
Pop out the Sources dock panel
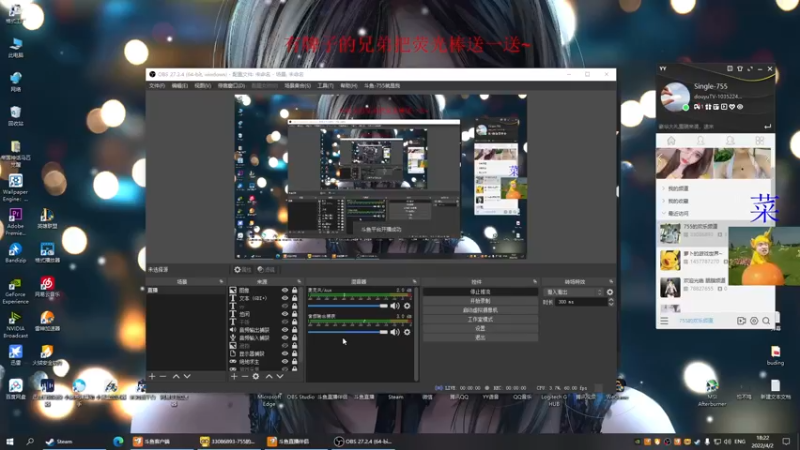299,282
